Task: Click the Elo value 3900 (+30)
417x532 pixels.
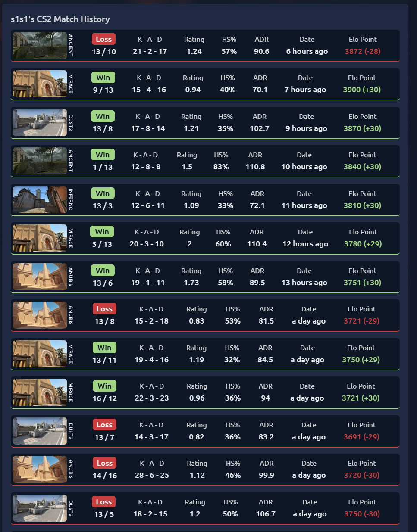Action: [x=362, y=90]
